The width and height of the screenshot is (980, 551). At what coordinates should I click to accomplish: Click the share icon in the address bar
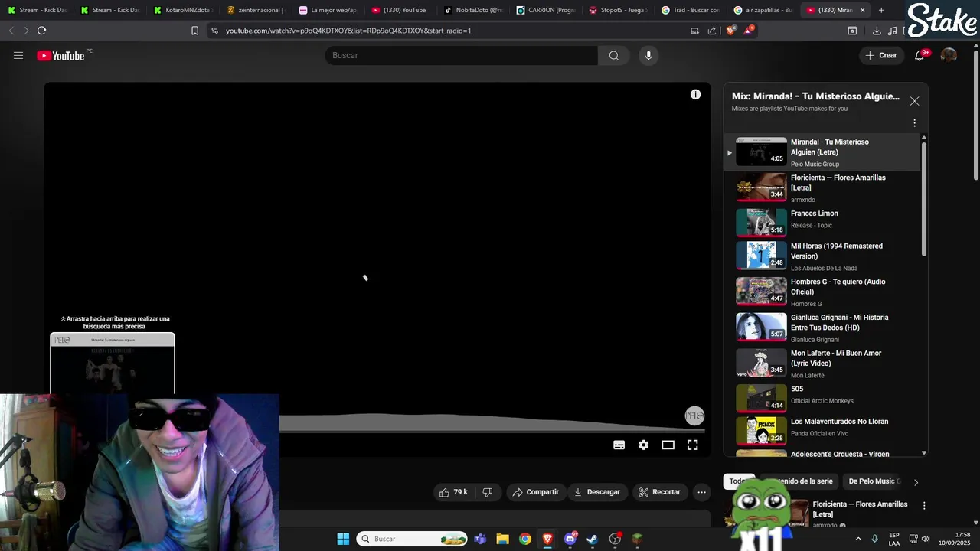click(x=712, y=31)
